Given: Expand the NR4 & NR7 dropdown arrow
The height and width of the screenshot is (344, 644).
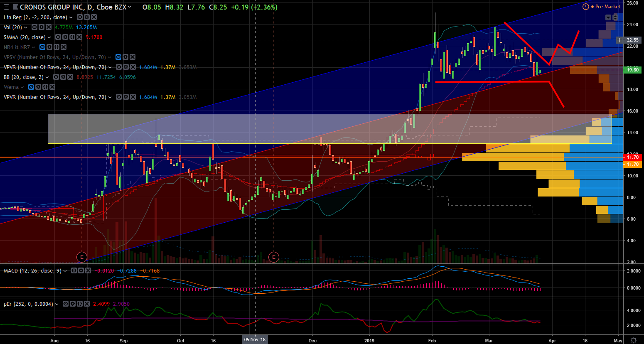Looking at the screenshot, I should pyautogui.click(x=33, y=47).
